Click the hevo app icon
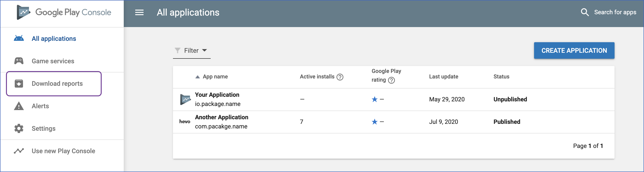644x172 pixels. point(185,122)
